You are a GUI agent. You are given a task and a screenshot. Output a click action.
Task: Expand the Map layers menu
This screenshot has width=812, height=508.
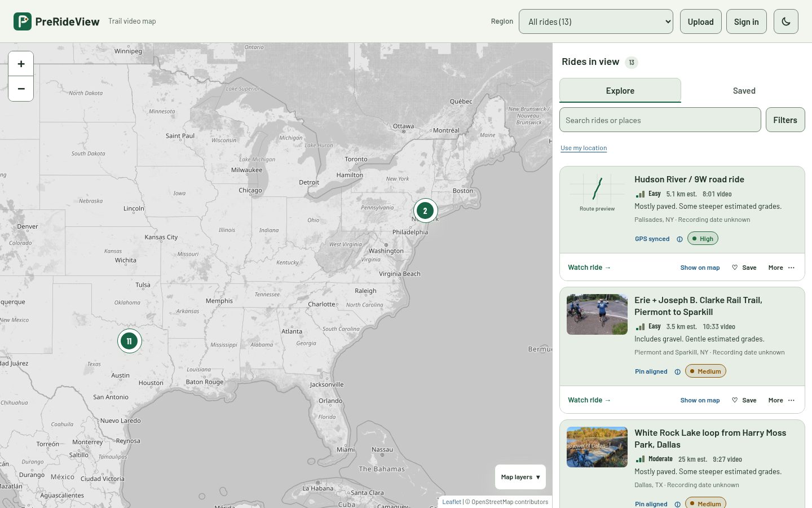point(520,477)
